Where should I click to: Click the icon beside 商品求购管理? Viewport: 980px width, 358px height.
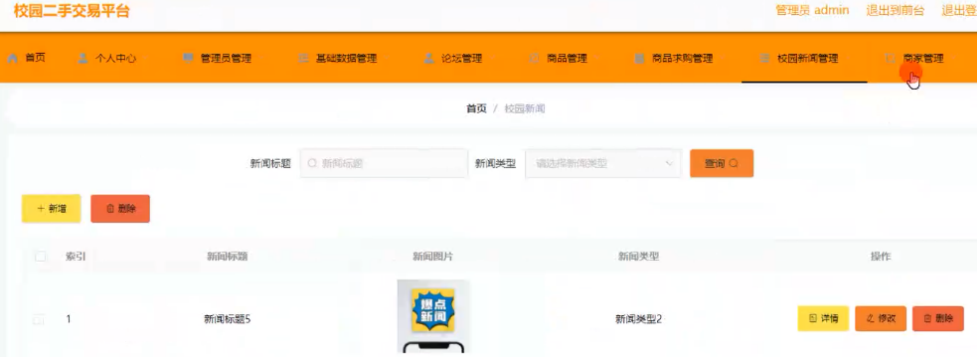(639, 59)
